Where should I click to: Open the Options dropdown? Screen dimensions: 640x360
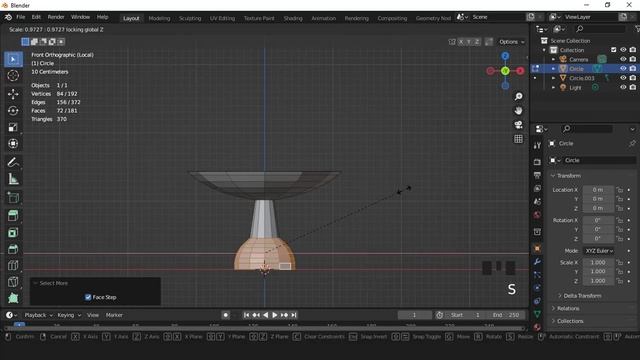511,42
